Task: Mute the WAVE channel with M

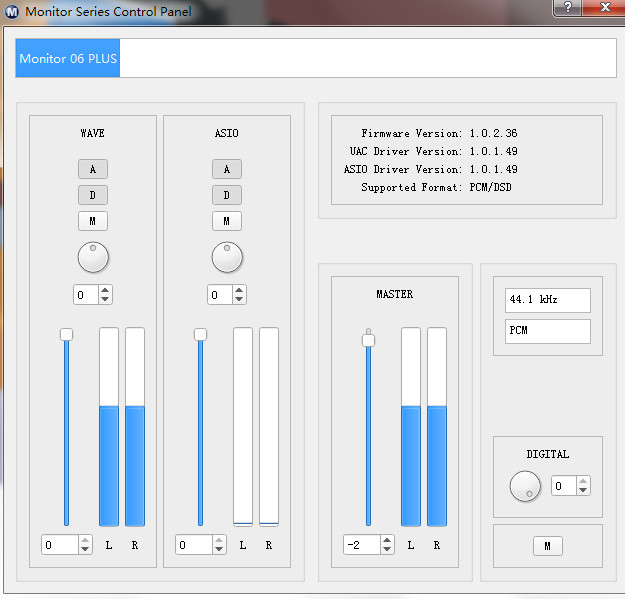Action: (x=93, y=221)
